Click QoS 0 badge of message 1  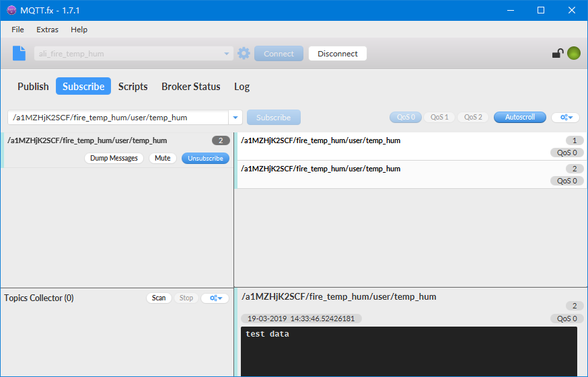[567, 153]
